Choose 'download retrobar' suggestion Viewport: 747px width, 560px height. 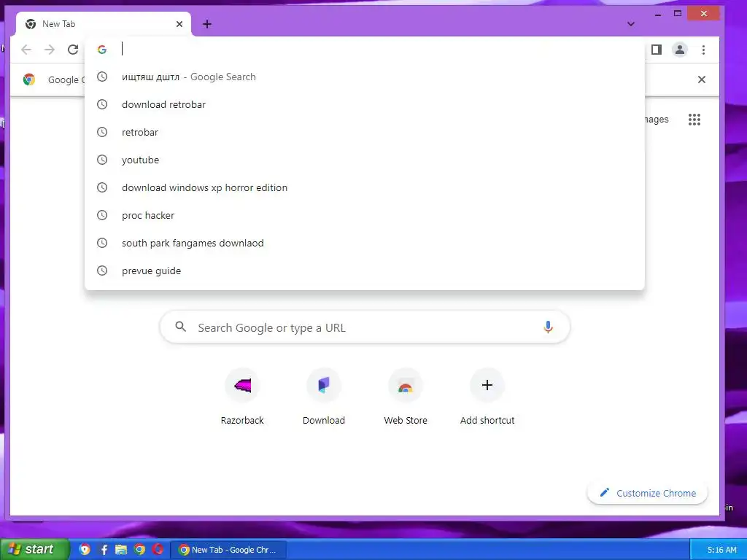pos(365,104)
